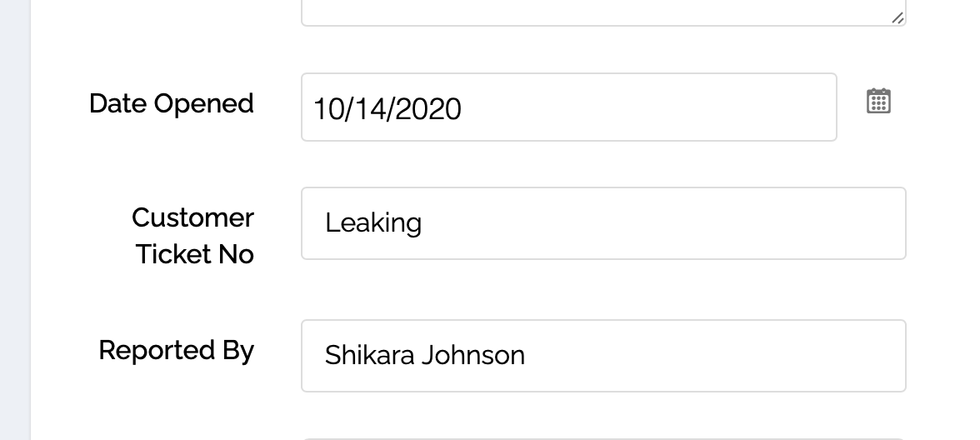Click the year 2020 in the date

(429, 109)
